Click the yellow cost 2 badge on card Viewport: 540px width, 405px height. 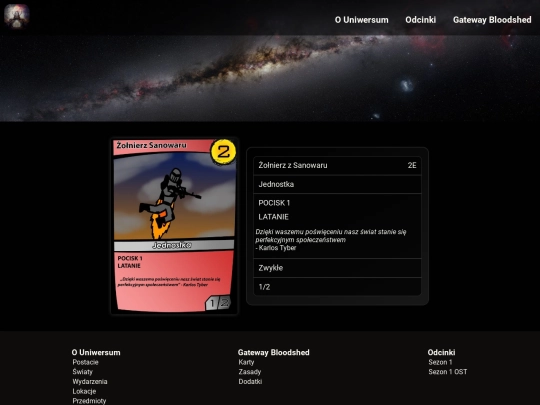pos(224,152)
